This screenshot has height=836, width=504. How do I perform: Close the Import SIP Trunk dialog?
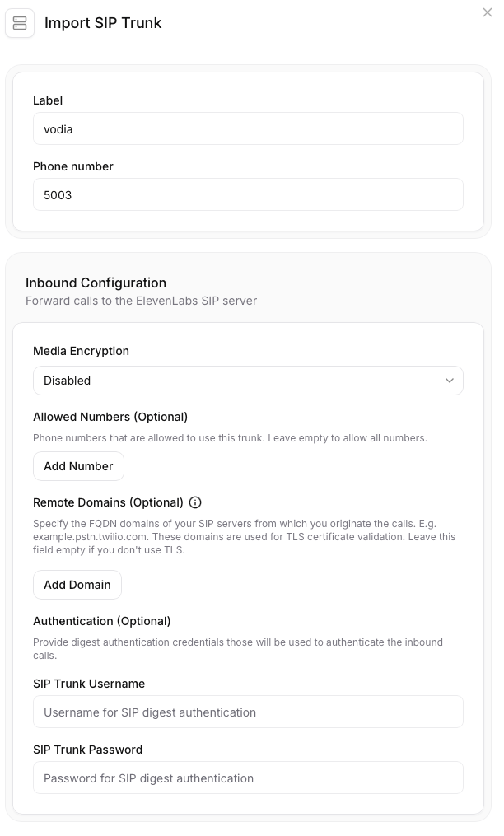click(488, 12)
